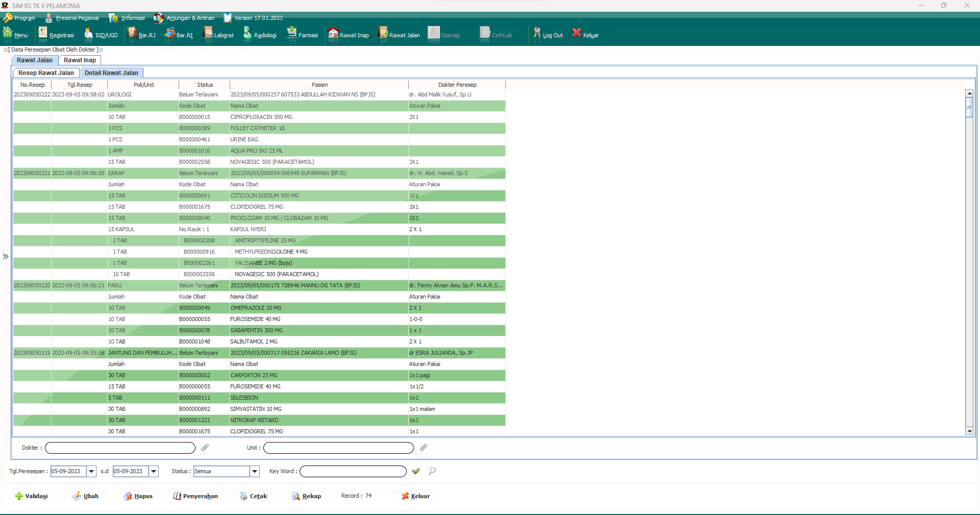Open the end date picker dropdown

pyautogui.click(x=154, y=471)
